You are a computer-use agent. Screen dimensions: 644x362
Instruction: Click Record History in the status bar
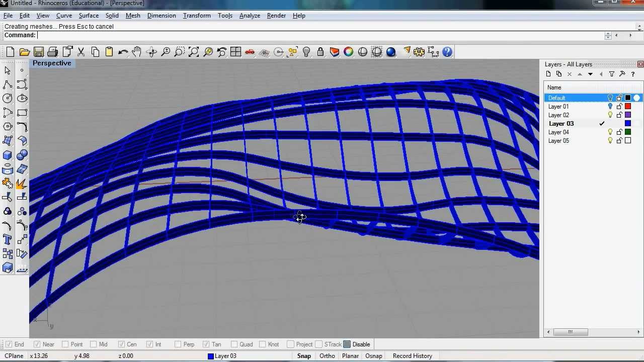click(x=413, y=356)
